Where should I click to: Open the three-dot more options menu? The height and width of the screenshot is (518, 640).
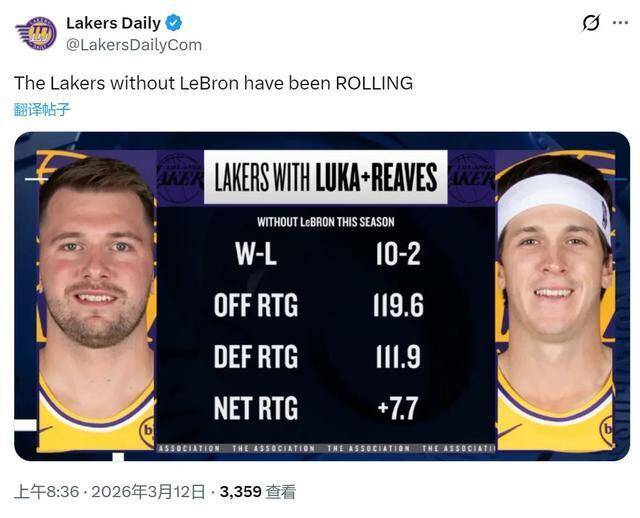[x=620, y=23]
